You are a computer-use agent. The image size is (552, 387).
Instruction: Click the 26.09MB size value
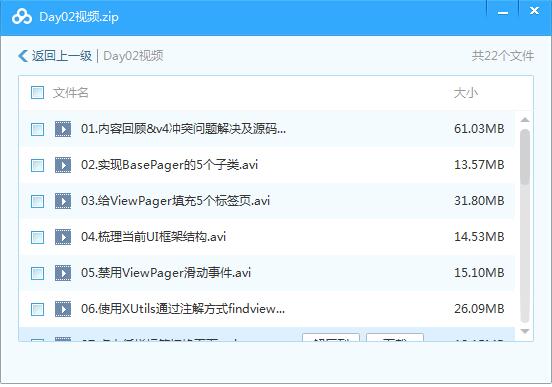coord(479,309)
